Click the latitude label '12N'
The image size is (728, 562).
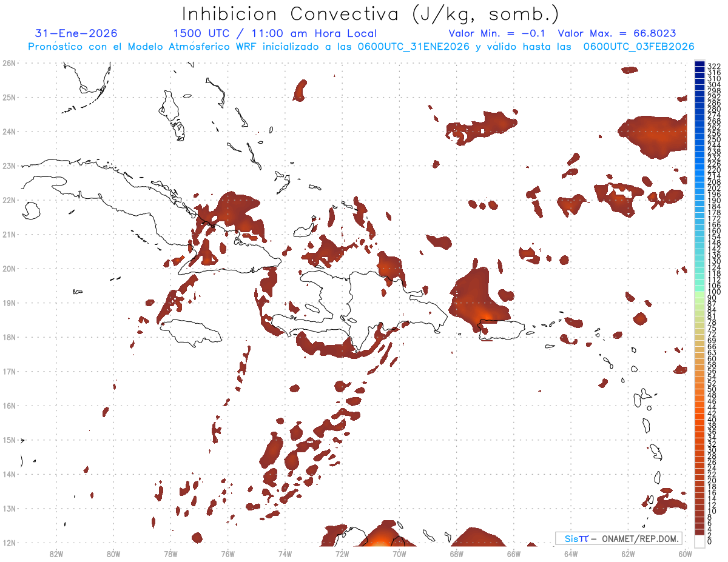[x=8, y=543]
